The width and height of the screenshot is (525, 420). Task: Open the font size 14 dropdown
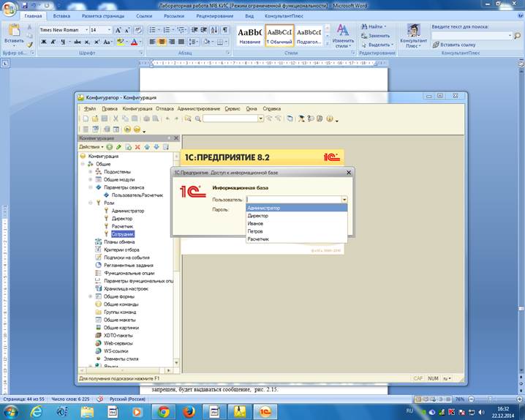coord(109,30)
